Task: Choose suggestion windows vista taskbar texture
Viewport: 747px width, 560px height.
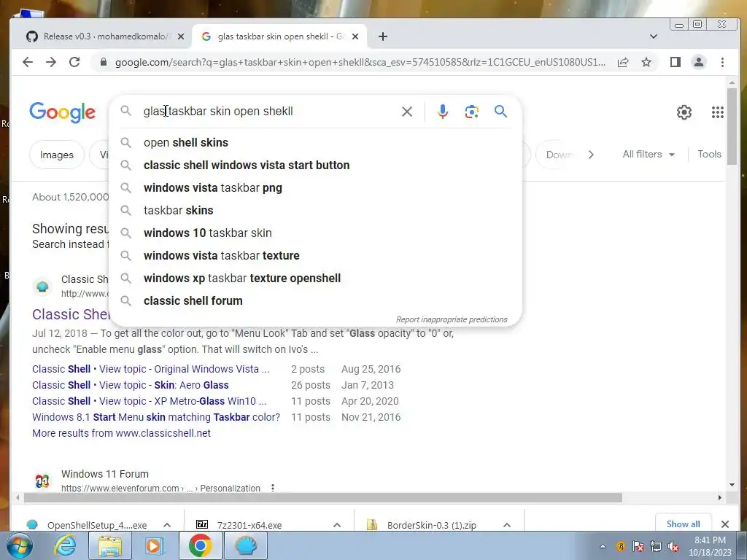Action: click(x=315, y=256)
